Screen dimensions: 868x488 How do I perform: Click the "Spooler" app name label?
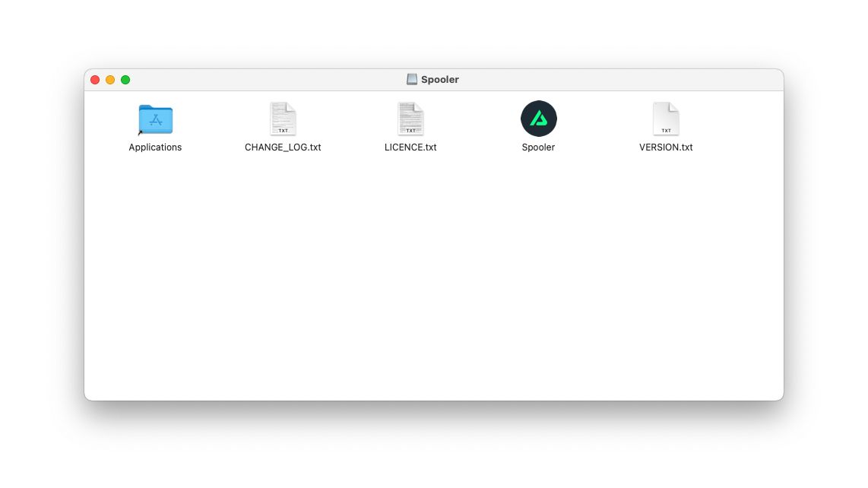point(538,147)
